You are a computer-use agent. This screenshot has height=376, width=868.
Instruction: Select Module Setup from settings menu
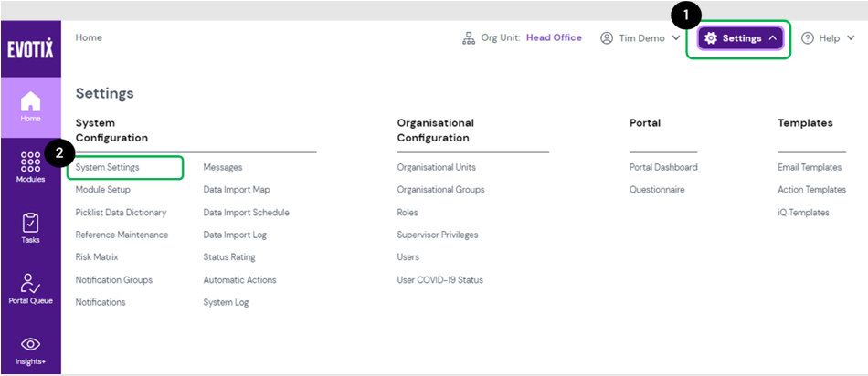tap(103, 190)
